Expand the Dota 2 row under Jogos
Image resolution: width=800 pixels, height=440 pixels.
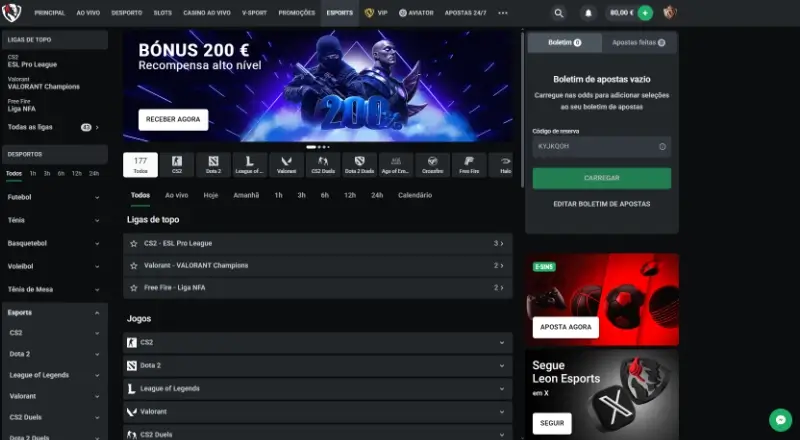(502, 365)
